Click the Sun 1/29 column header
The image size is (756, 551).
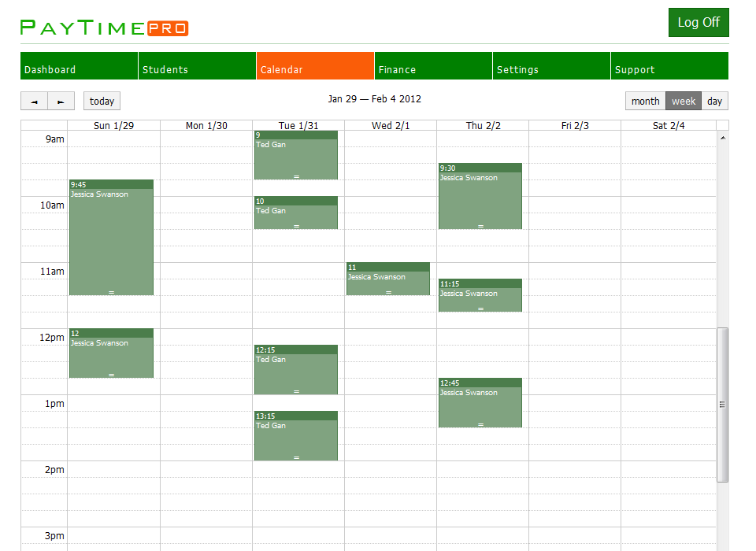click(x=113, y=125)
